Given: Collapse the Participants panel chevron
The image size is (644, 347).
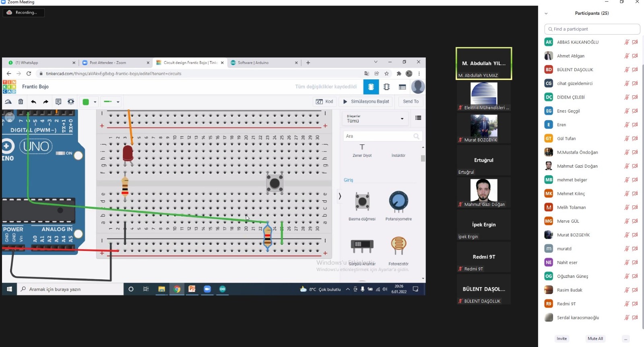Looking at the screenshot, I should pyautogui.click(x=546, y=13).
